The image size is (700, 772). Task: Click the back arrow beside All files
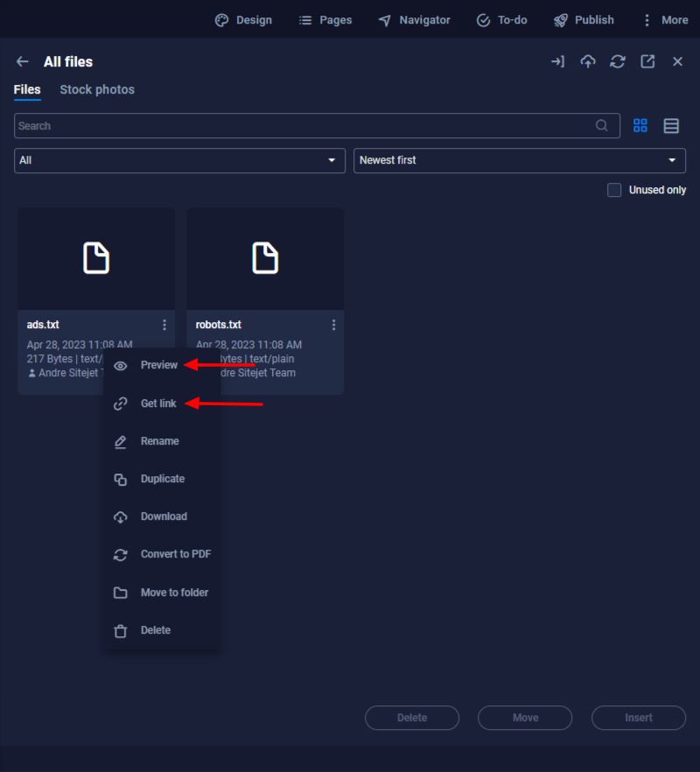[x=23, y=62]
